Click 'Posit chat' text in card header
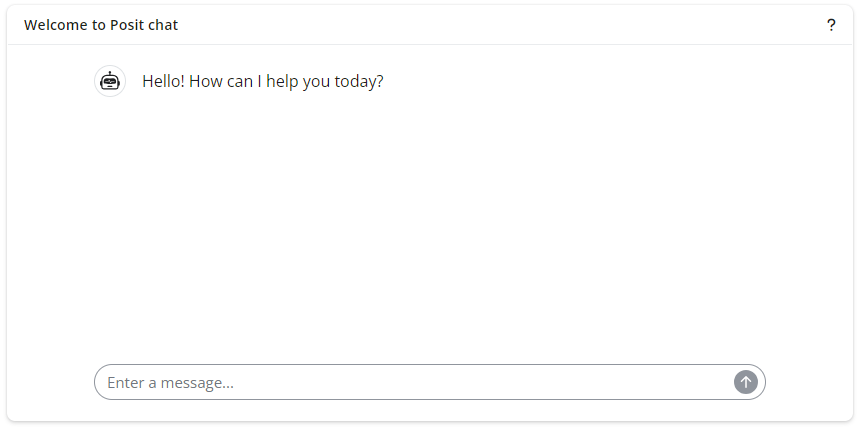 [144, 25]
